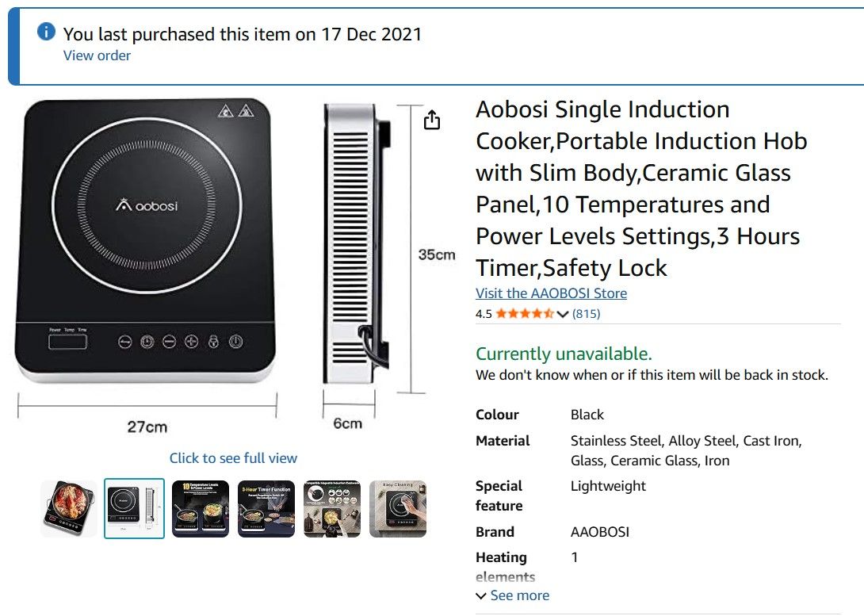Expand the See more product details
This screenshot has width=864, height=616.
512,595
